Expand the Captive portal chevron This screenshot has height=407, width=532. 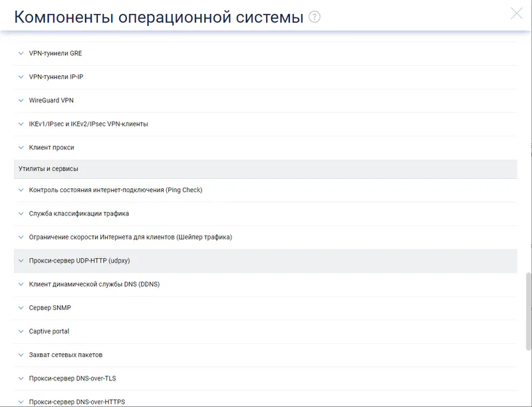click(21, 331)
